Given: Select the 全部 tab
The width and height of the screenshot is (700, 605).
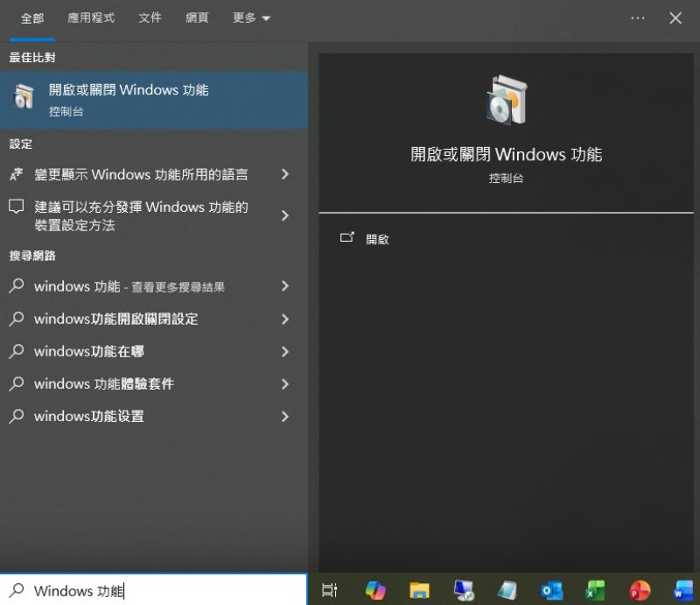Looking at the screenshot, I should (31, 18).
